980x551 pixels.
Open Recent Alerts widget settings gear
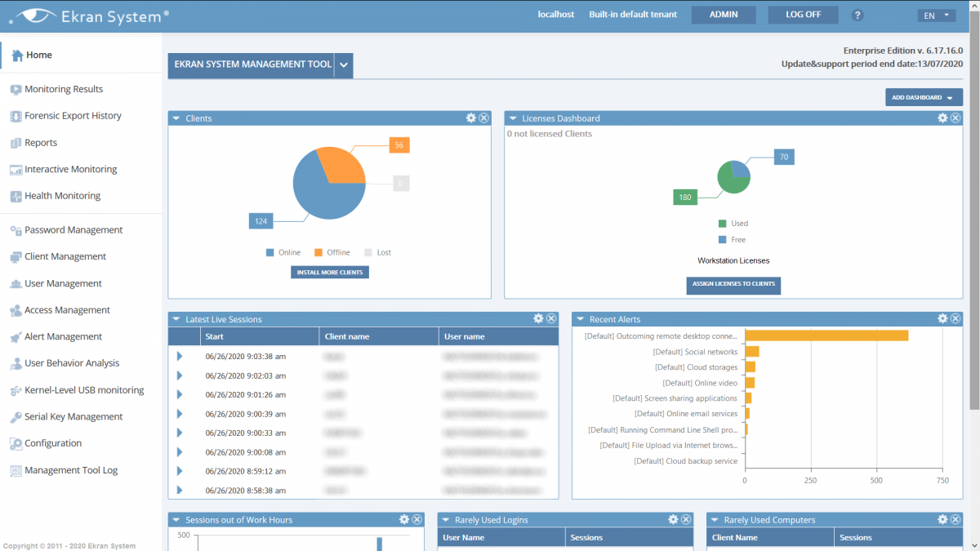942,319
